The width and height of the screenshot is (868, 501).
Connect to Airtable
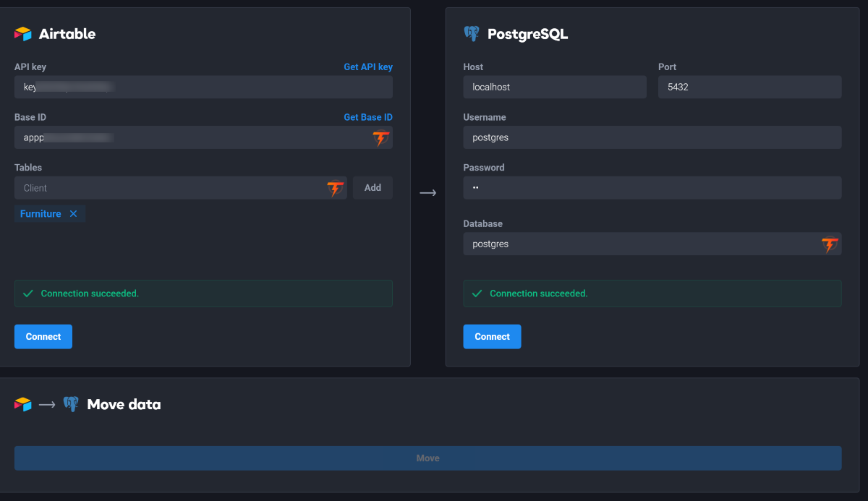pyautogui.click(x=43, y=337)
